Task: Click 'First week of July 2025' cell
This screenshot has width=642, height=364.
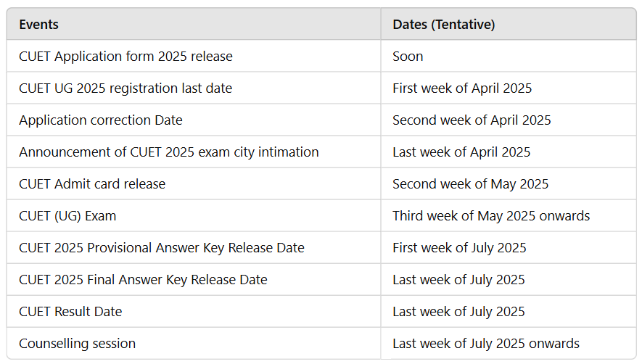Action: point(459,248)
